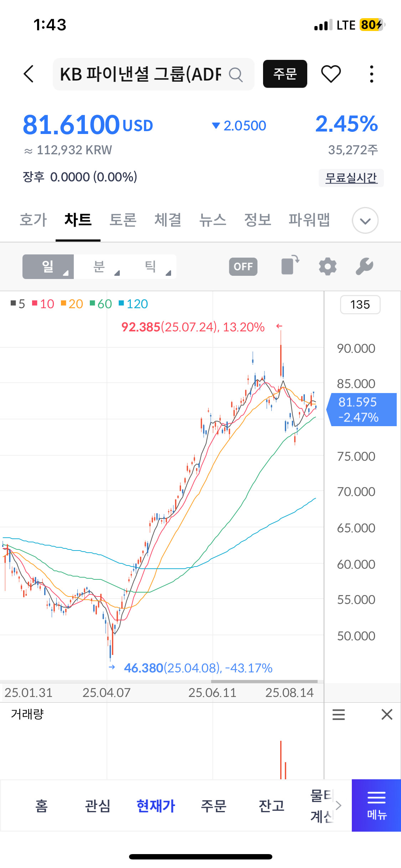Viewport: 401px width, 868px height.
Task: Click the chart horizontal scrollbar
Action: [264, 681]
